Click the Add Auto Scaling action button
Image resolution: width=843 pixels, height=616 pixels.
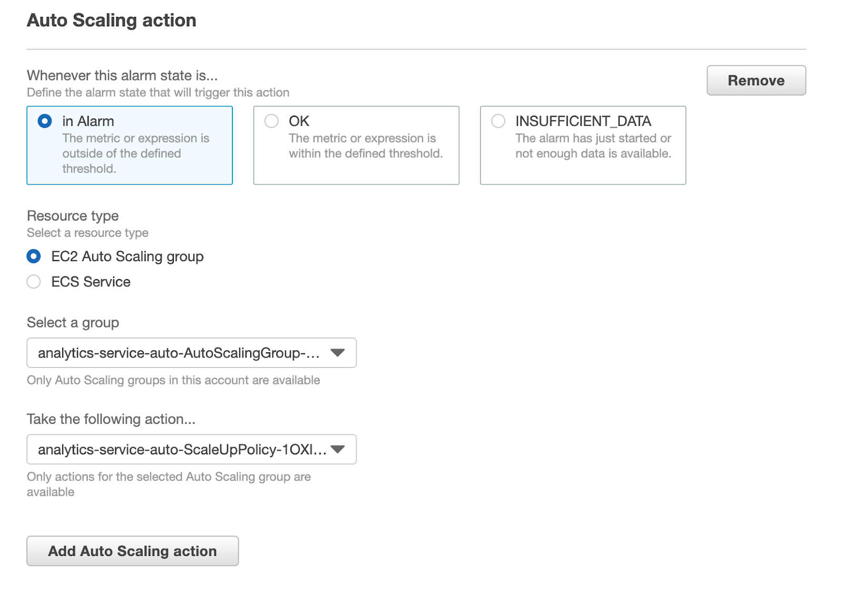tap(132, 551)
